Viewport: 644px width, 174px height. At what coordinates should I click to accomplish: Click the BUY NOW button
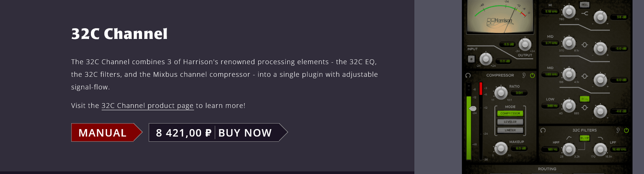pyautogui.click(x=245, y=132)
